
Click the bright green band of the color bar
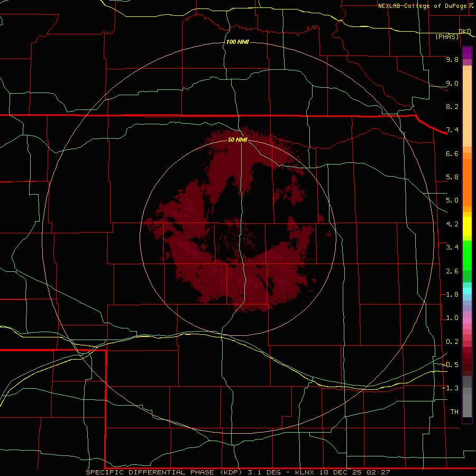(x=467, y=255)
